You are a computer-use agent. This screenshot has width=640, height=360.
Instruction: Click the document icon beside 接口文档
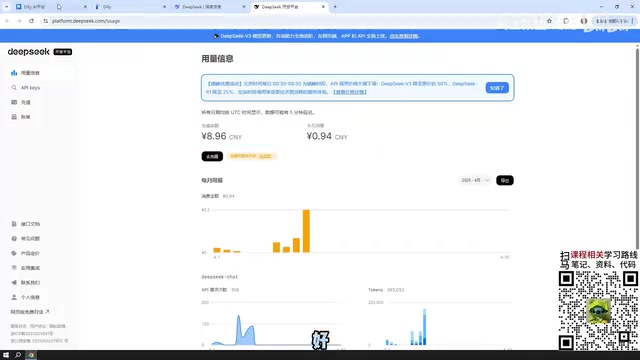pyautogui.click(x=14, y=224)
